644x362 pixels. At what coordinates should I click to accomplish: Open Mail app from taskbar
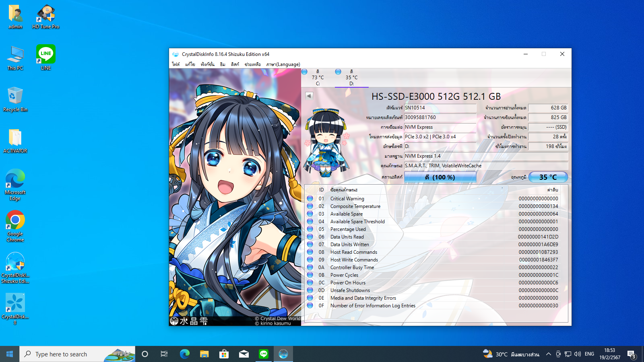pos(244,354)
